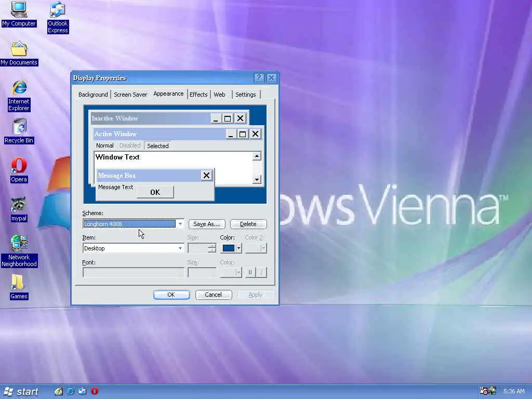Click the taskbar clock showing 5:36 AM
The height and width of the screenshot is (399, 532).
click(514, 391)
